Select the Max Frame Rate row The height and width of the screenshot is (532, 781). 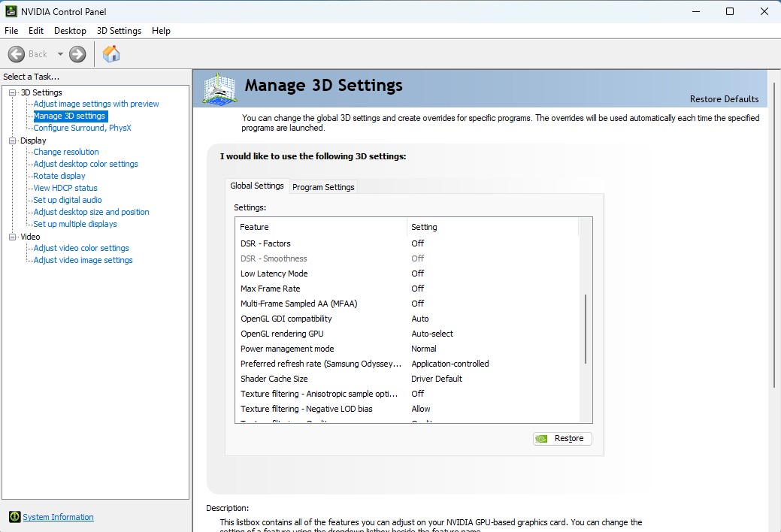(407, 289)
